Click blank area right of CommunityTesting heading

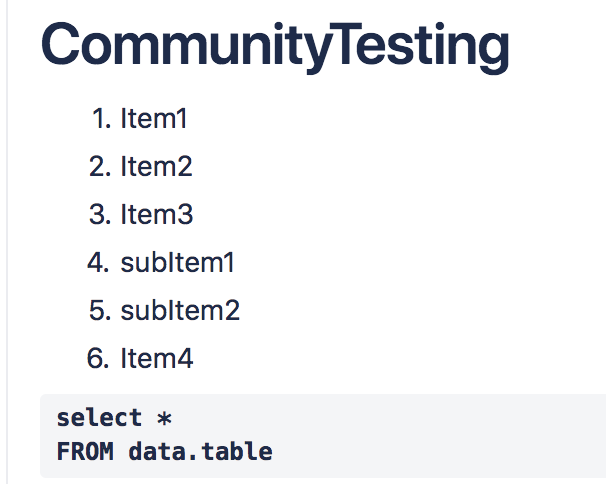pos(560,46)
